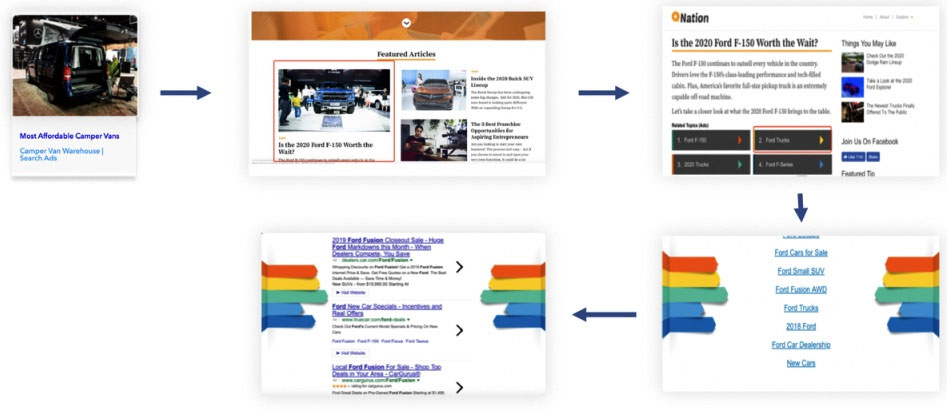The height and width of the screenshot is (411, 947).
Task: Open the 2020 Ford Explorer thumbnail
Action: click(853, 87)
